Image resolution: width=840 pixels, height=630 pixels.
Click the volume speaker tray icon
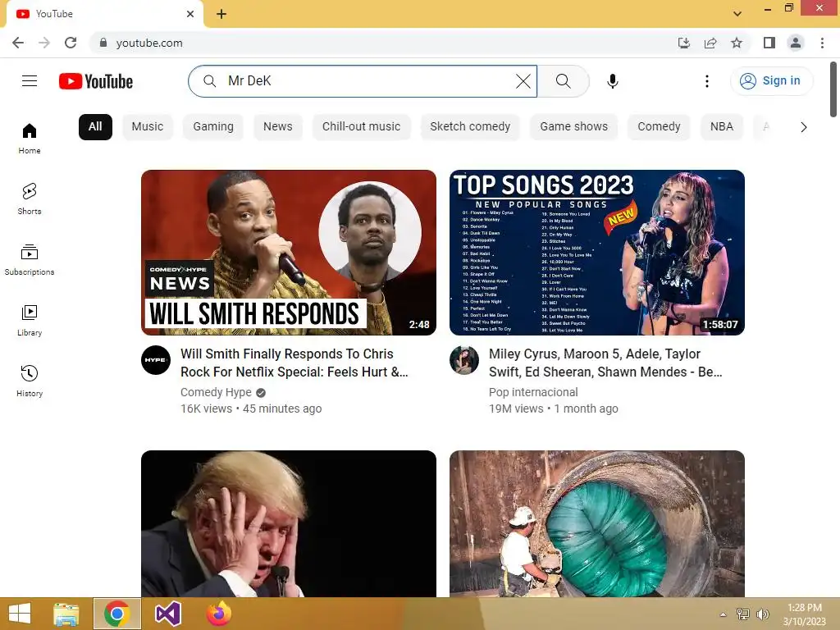pyautogui.click(x=762, y=614)
